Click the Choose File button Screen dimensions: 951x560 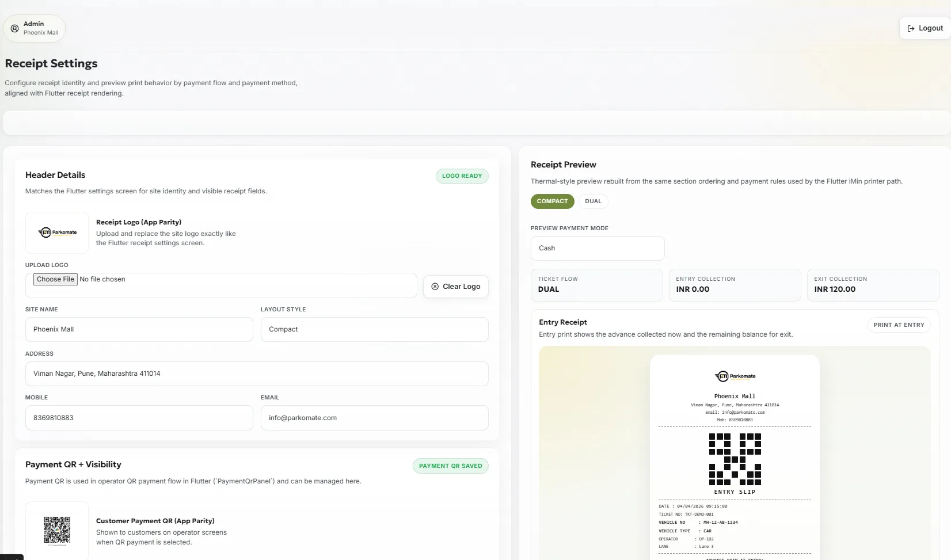point(55,279)
